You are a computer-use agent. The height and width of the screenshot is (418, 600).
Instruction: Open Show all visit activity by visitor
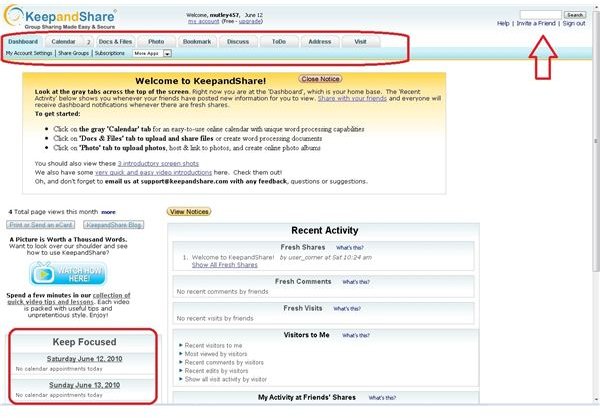tap(225, 379)
